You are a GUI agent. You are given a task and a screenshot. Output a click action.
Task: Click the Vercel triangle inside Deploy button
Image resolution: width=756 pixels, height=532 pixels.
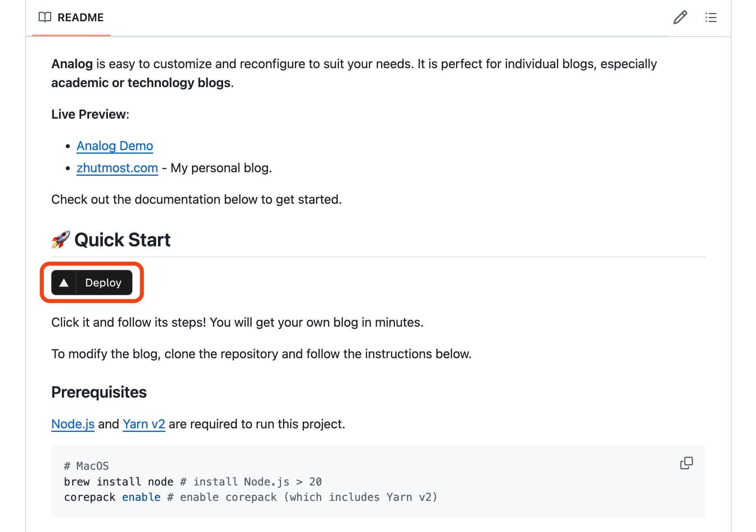click(64, 283)
